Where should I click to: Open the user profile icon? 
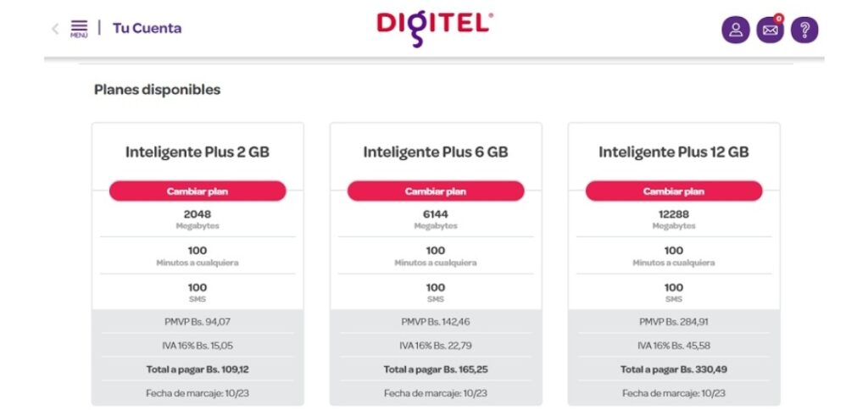[736, 30]
